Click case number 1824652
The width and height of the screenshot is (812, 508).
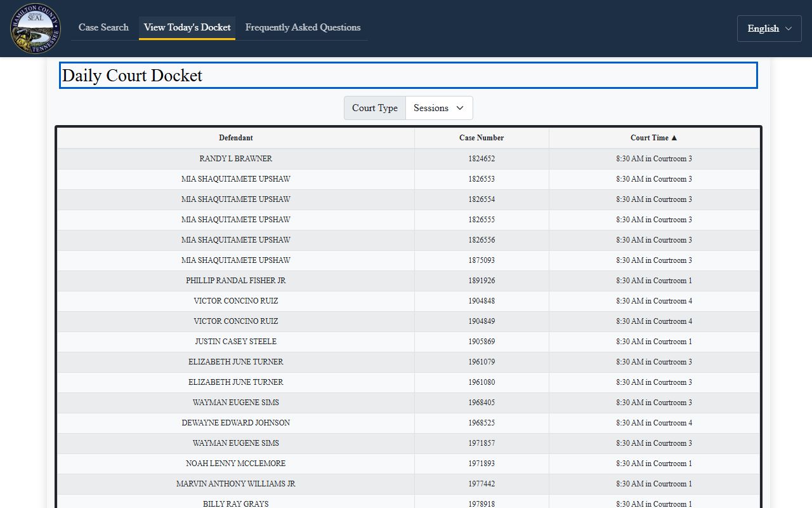coord(481,159)
